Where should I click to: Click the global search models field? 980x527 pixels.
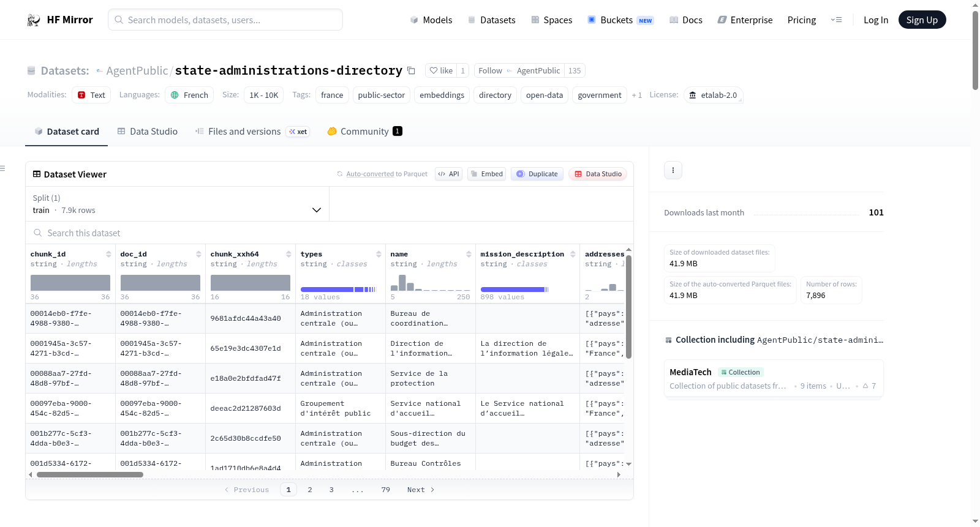point(225,20)
